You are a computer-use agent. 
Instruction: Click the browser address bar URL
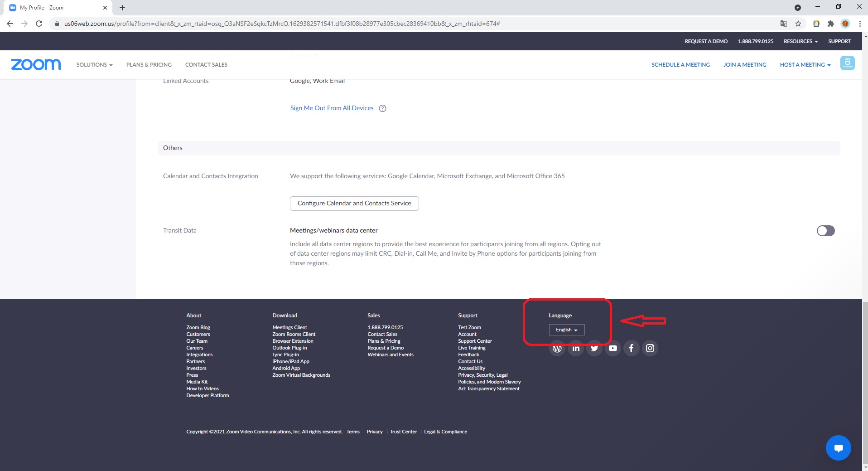282,24
